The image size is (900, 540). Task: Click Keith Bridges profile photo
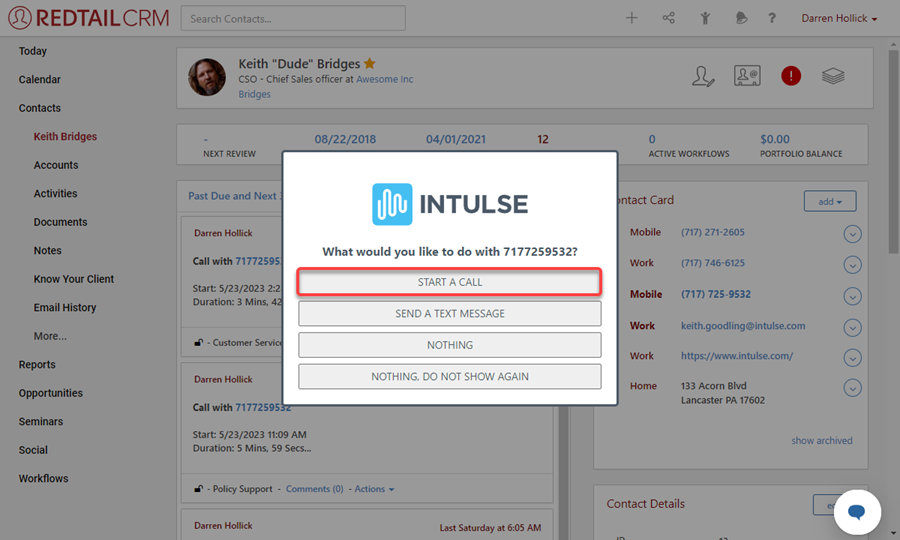(207, 77)
